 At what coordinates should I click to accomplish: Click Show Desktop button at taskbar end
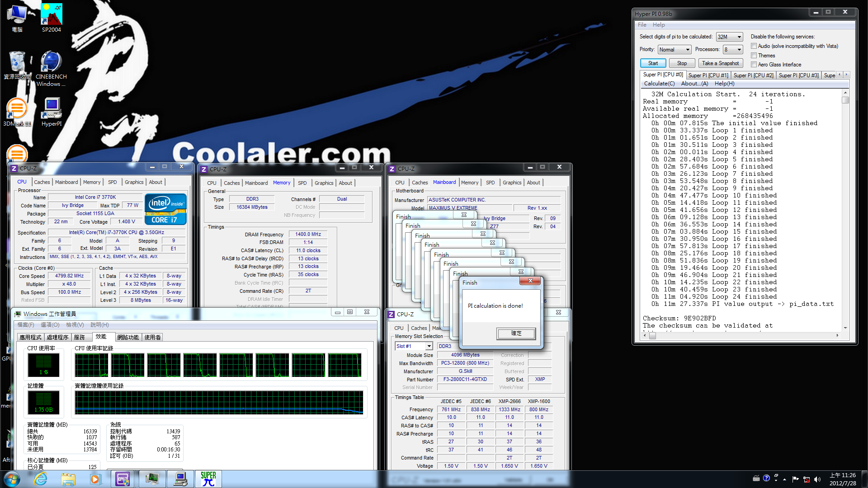click(x=864, y=479)
